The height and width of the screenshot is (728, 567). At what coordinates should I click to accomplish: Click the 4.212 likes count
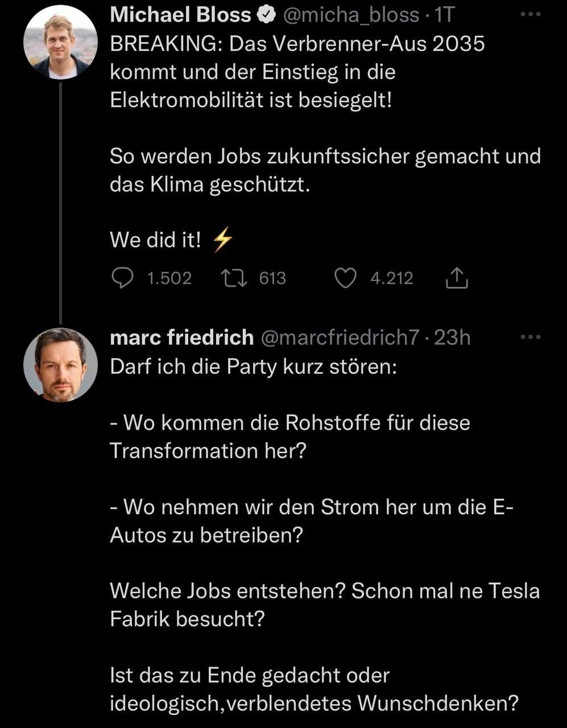click(391, 278)
